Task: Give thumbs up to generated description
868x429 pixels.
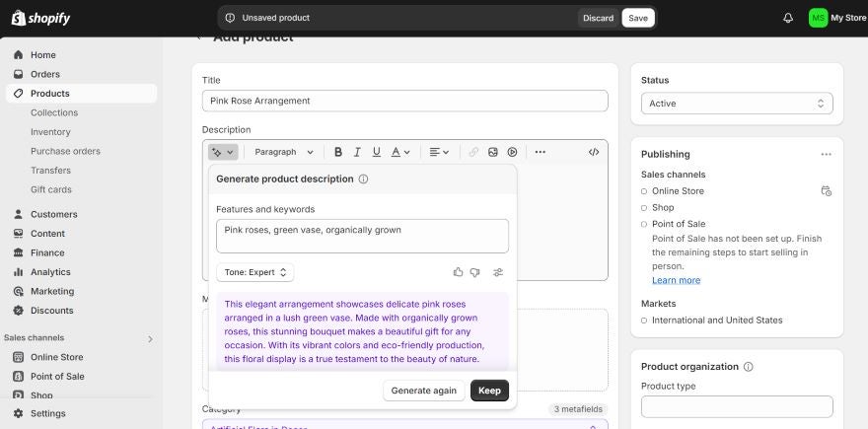Action: [x=458, y=272]
